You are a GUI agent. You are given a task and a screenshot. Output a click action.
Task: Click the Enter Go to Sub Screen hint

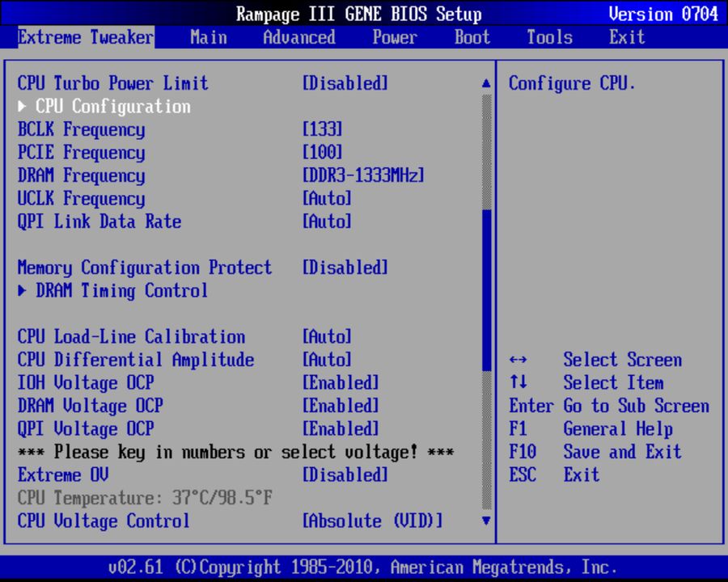(x=609, y=406)
